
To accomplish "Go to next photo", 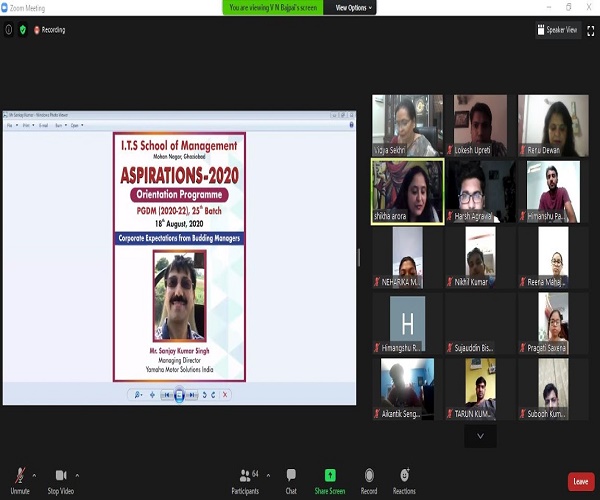I will pyautogui.click(x=192, y=395).
